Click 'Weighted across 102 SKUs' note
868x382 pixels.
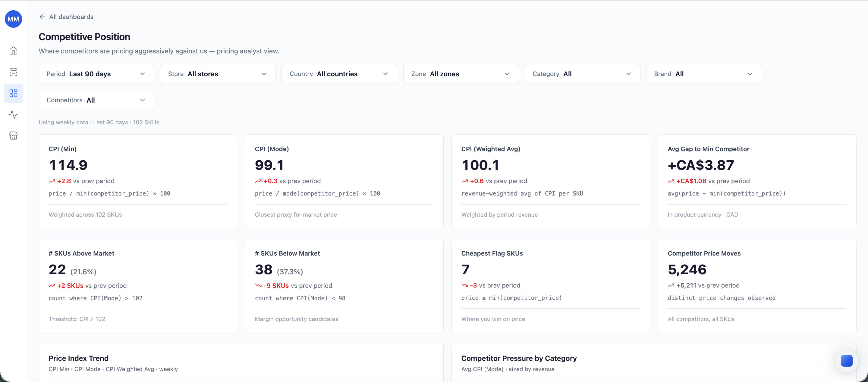pos(85,215)
